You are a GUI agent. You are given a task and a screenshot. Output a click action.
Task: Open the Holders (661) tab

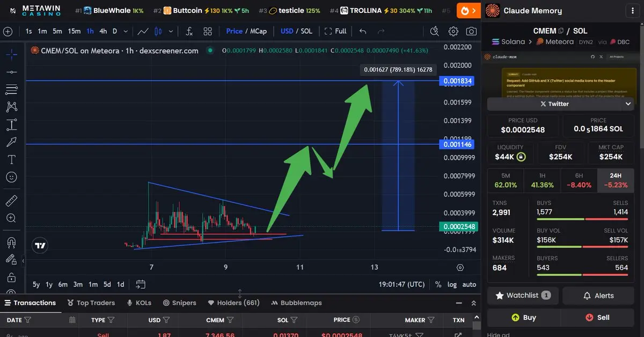pyautogui.click(x=233, y=303)
